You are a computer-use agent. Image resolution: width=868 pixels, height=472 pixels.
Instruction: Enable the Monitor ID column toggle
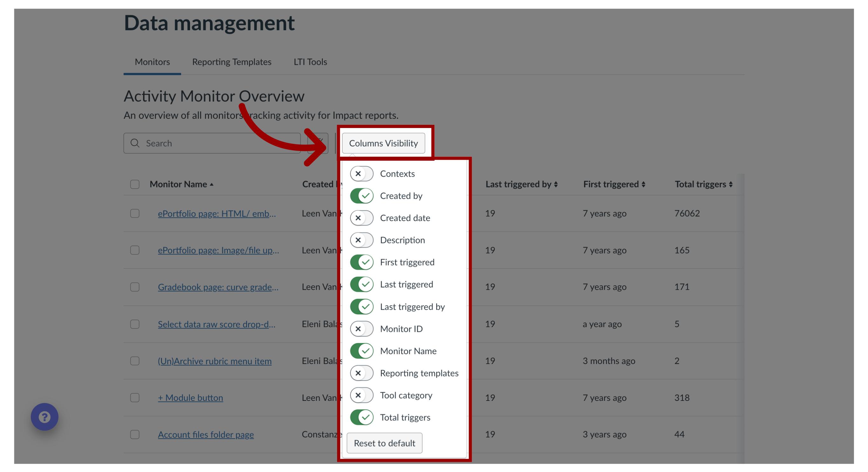tap(362, 329)
